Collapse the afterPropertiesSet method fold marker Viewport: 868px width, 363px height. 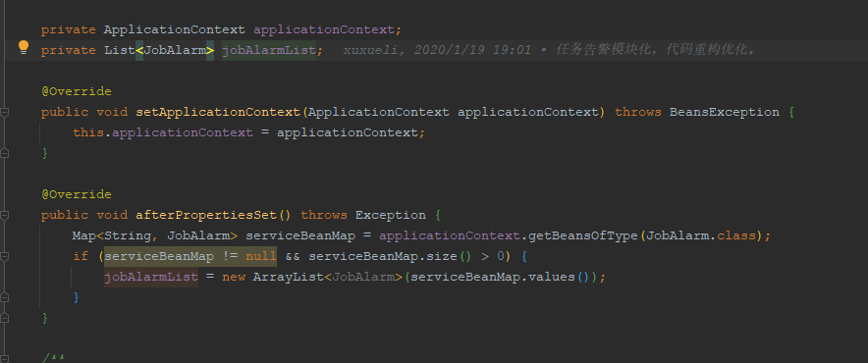5,215
